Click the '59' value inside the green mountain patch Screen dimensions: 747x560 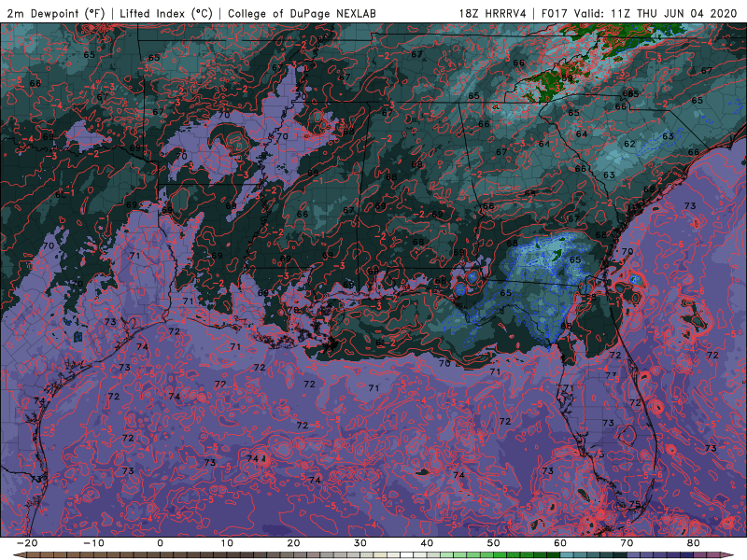click(x=567, y=78)
